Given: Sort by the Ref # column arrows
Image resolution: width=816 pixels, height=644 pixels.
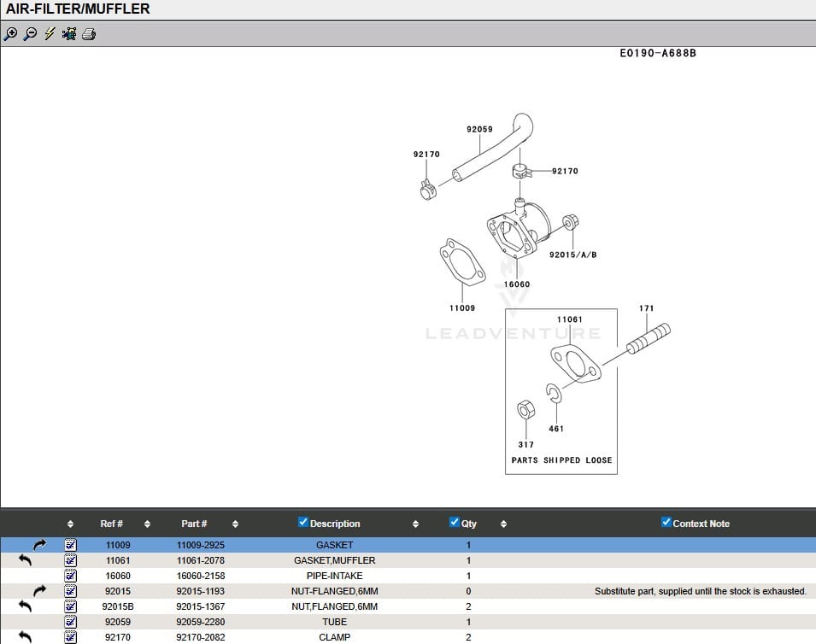Looking at the screenshot, I should (146, 524).
